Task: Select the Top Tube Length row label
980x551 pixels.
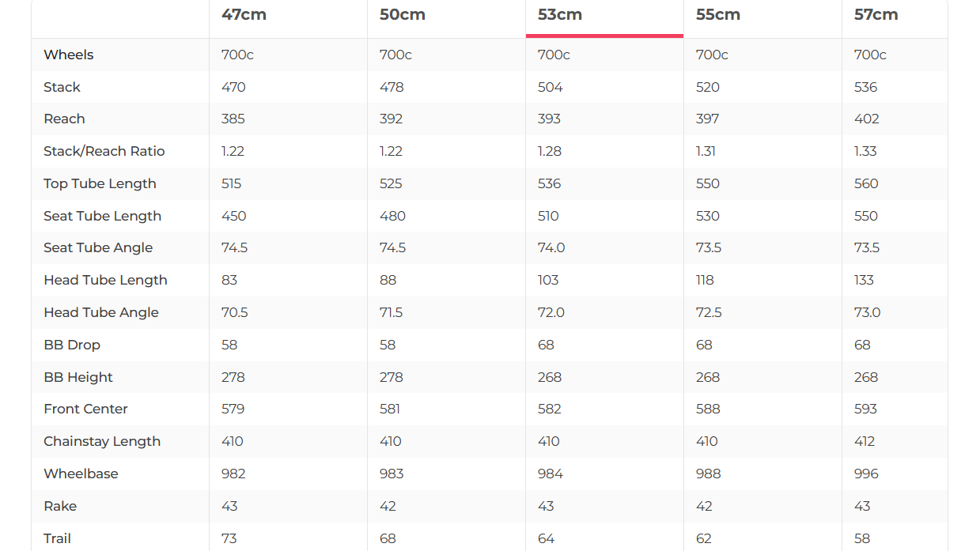Action: click(x=100, y=183)
